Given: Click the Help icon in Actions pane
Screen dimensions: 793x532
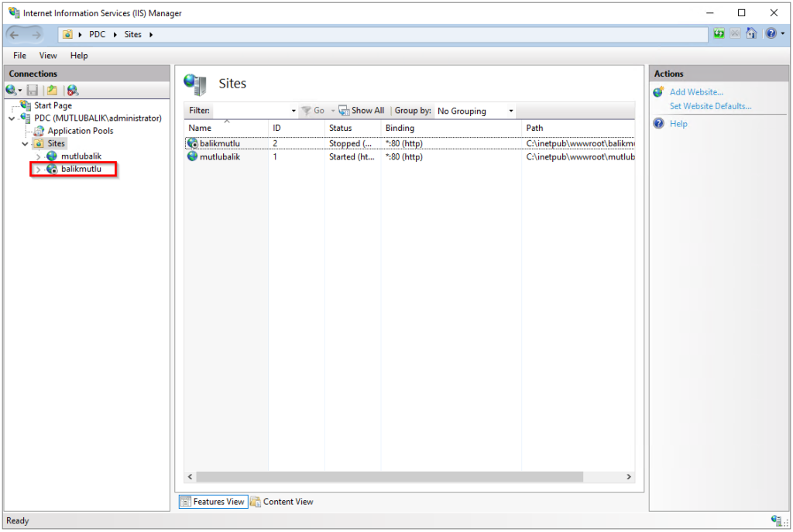Looking at the screenshot, I should pos(658,124).
